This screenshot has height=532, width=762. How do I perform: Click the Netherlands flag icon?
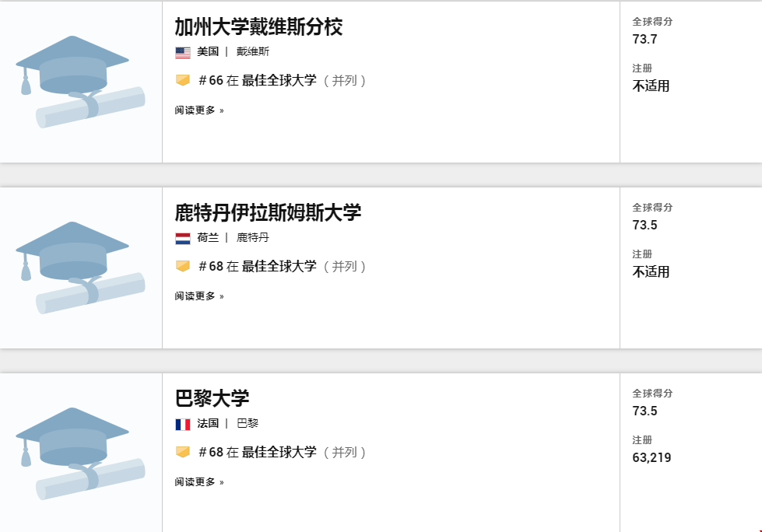[183, 238]
